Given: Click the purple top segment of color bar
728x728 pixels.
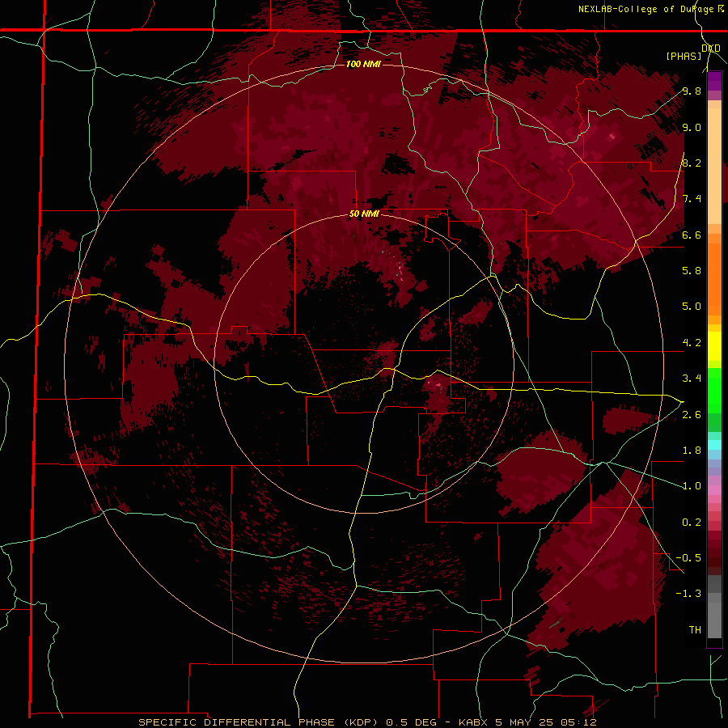Looking at the screenshot, I should click(714, 81).
